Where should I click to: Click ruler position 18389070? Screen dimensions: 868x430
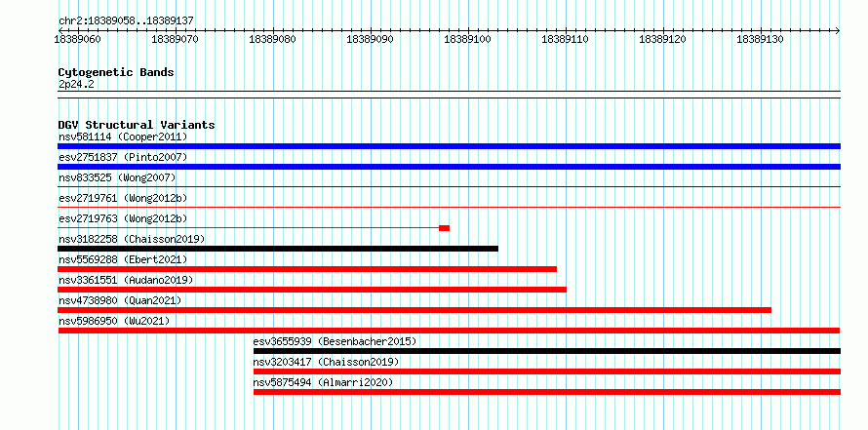175,39
